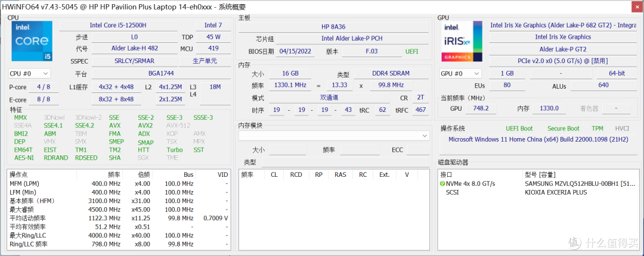Image resolution: width=644 pixels, height=256 pixels.
Task: Click the memory module size input field
Action: [287, 150]
